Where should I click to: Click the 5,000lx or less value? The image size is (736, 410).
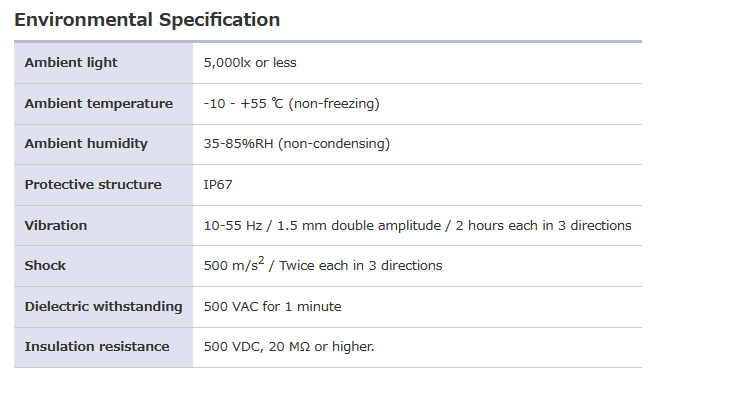250,63
